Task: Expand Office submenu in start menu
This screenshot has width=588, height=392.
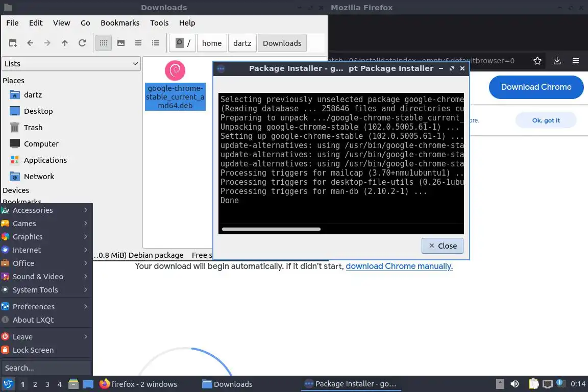Action: tap(46, 263)
